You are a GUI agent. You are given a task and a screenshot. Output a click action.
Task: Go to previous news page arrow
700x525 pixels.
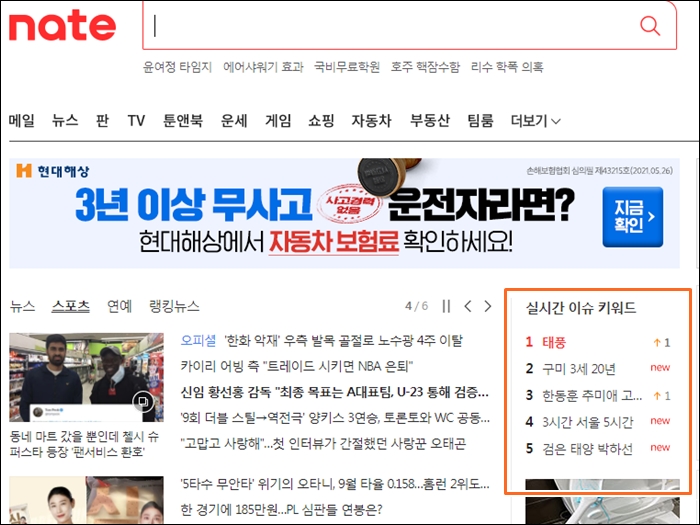click(x=468, y=306)
